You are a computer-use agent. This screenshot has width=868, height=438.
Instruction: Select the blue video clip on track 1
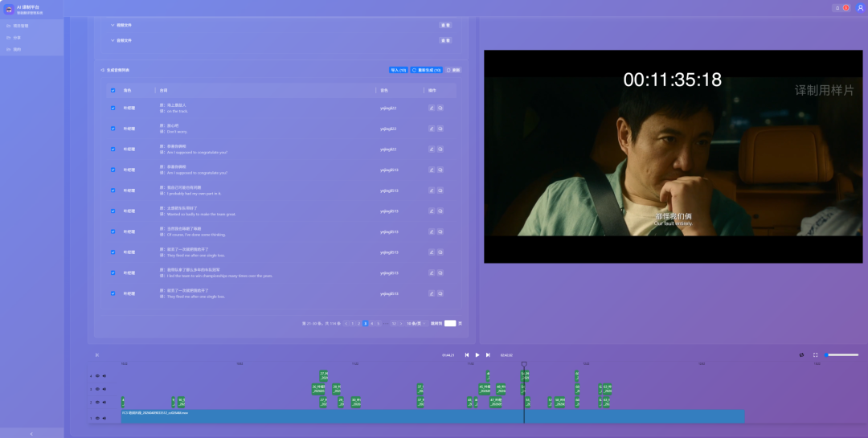(x=433, y=416)
